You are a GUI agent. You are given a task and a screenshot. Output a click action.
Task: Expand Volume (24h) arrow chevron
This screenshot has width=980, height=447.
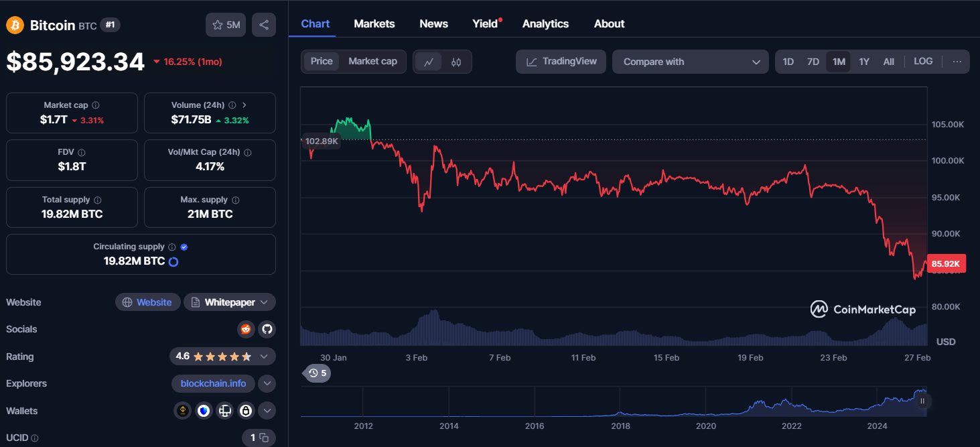(x=244, y=105)
